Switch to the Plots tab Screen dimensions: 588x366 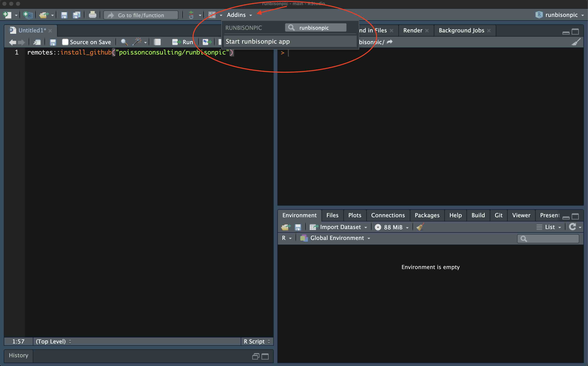pos(355,215)
